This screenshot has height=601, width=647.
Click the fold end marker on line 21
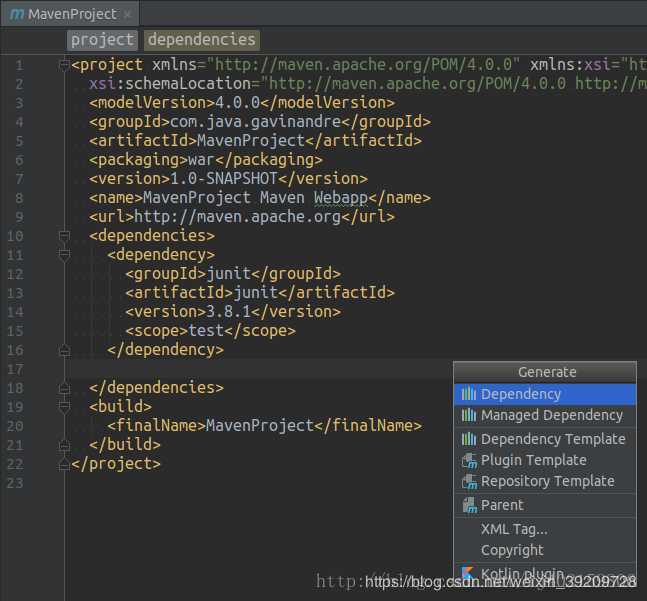(64, 445)
